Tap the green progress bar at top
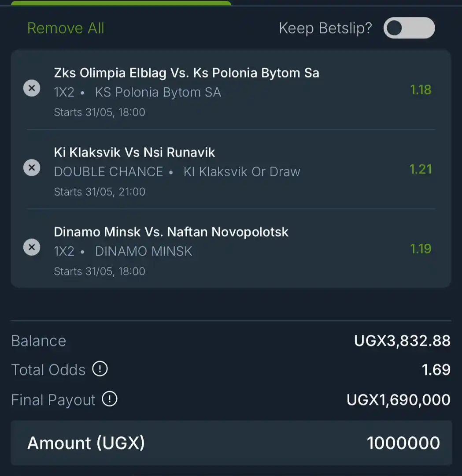This screenshot has height=476, width=462. click(121, 3)
